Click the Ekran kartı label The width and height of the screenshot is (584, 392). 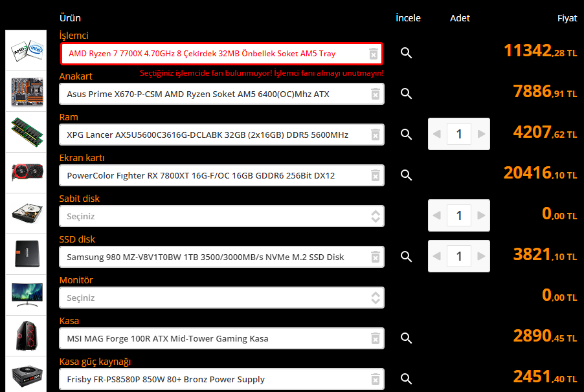pos(82,158)
